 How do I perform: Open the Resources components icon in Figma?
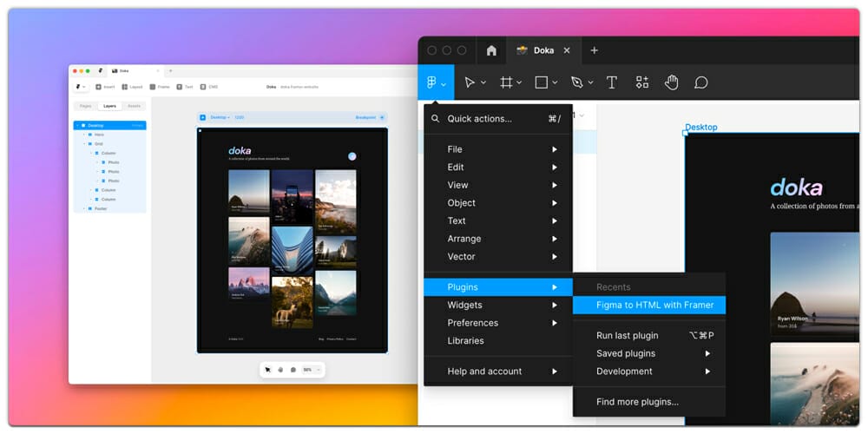pyautogui.click(x=642, y=82)
